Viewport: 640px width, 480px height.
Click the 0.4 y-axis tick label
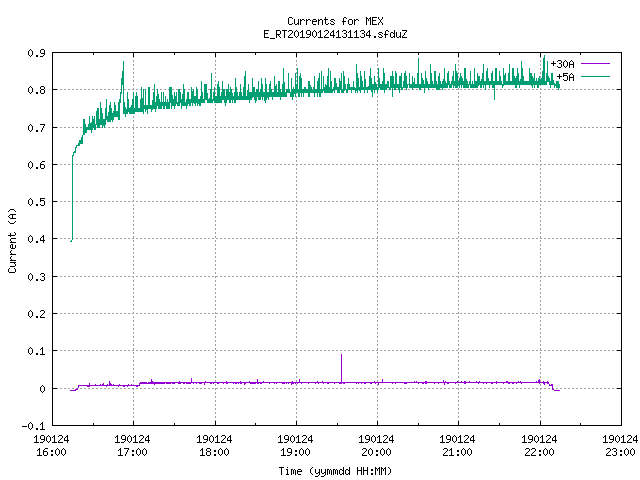[37, 239]
